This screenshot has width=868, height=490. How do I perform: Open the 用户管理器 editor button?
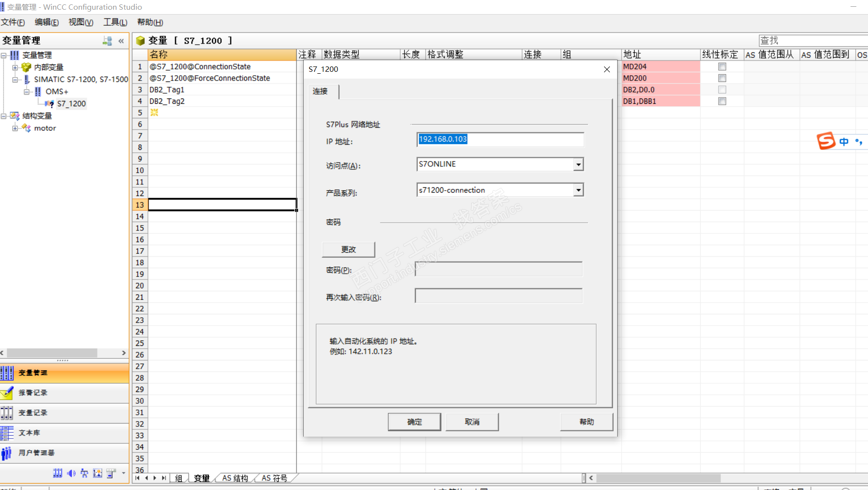(x=65, y=453)
